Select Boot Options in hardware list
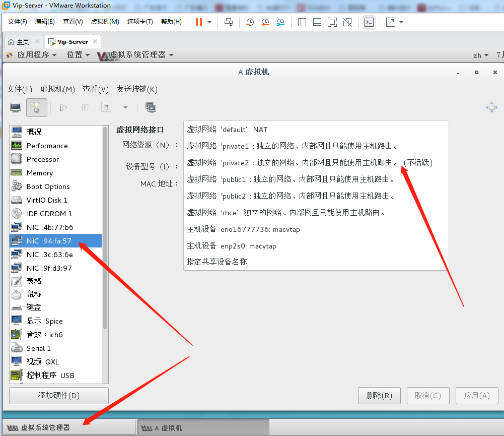Screen dimensions: 504x436 56,186
